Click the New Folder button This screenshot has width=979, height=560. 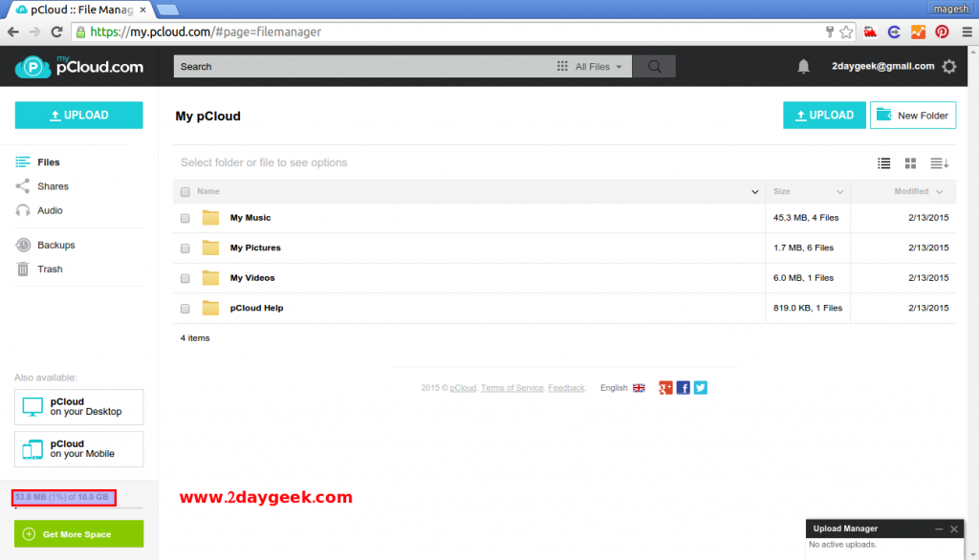tap(912, 115)
